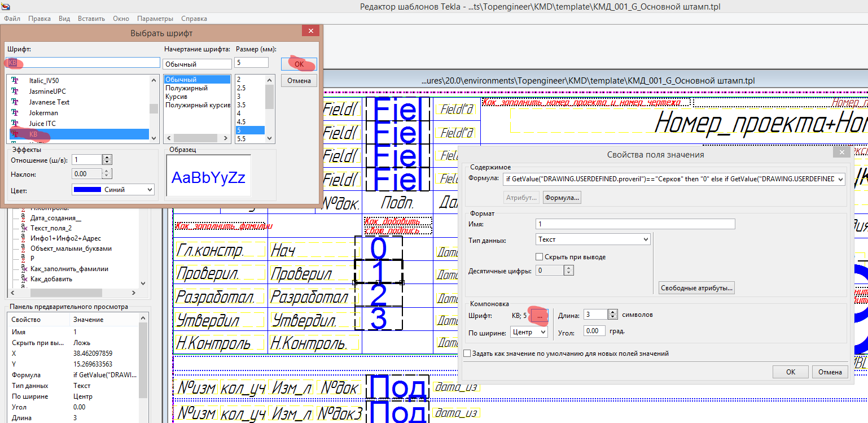Image resolution: width=868 pixels, height=423 pixels.
Task: Click the TrueType icon beside Jokerman font
Action: [x=16, y=113]
